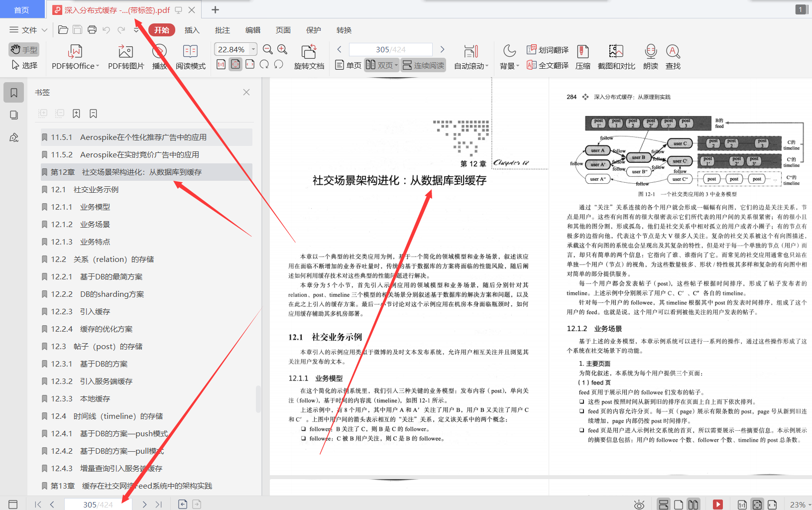Start slideshow play in status bar
812x510 pixels.
click(718, 504)
